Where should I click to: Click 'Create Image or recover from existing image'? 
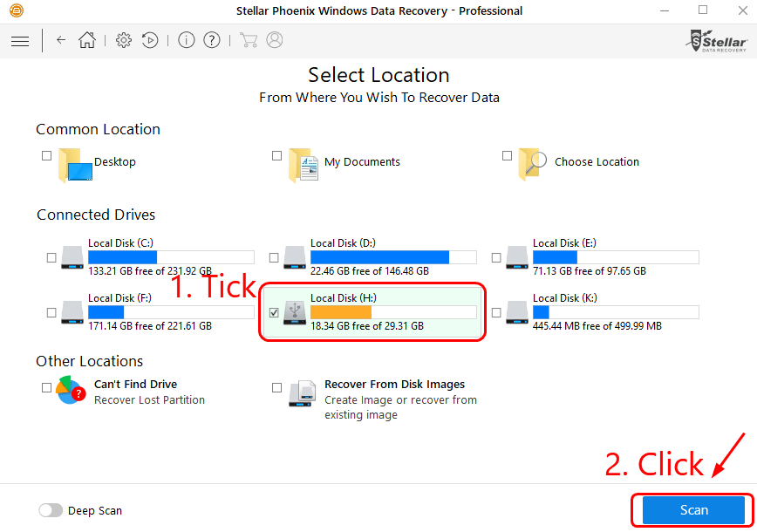pos(400,407)
